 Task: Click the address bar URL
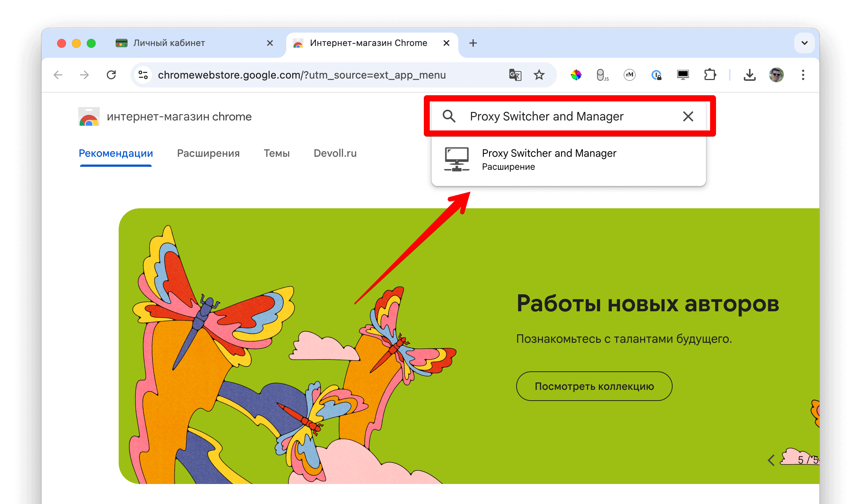302,75
